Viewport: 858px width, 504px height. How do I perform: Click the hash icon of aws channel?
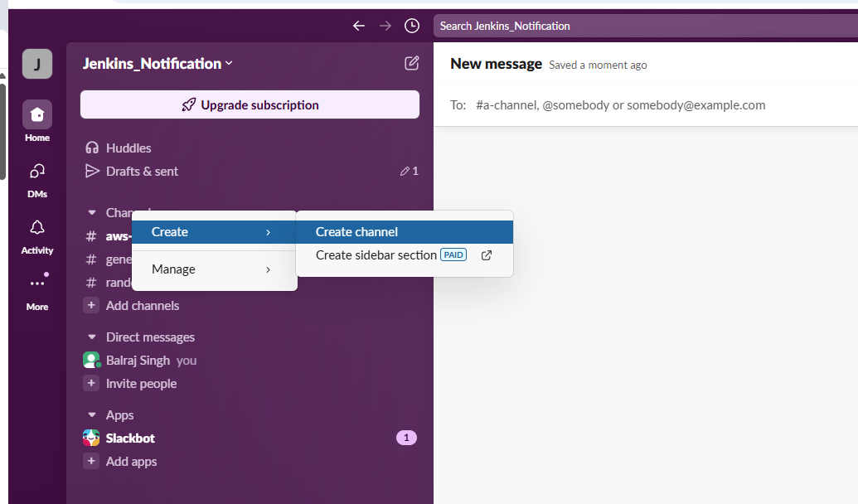(91, 236)
